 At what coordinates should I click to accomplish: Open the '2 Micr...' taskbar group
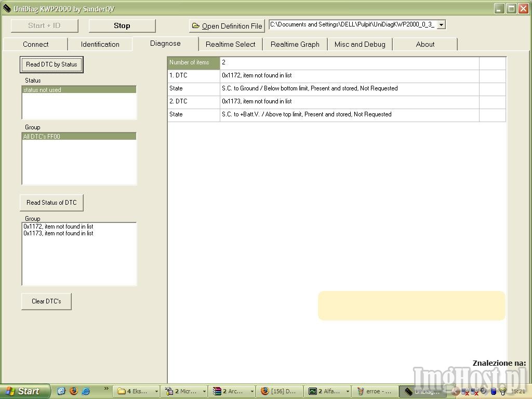pos(184,391)
